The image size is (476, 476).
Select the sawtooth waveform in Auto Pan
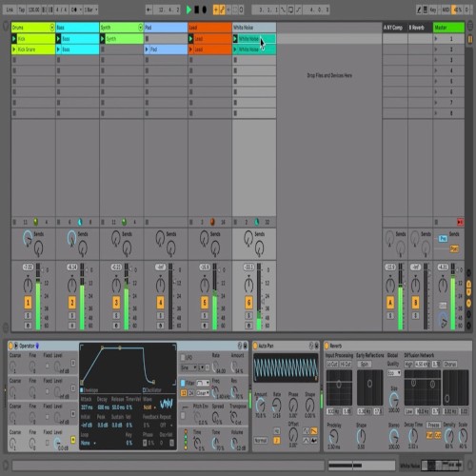pyautogui.click(x=313, y=431)
